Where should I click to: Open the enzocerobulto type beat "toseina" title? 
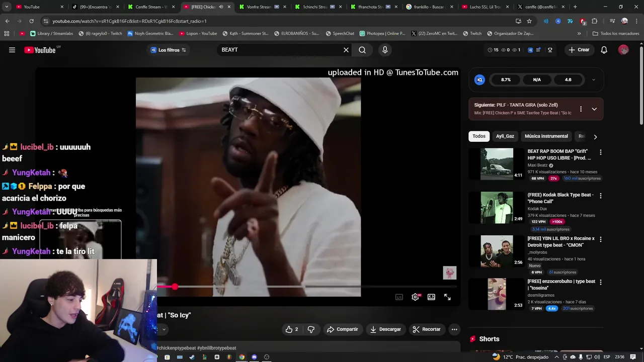[x=561, y=285]
